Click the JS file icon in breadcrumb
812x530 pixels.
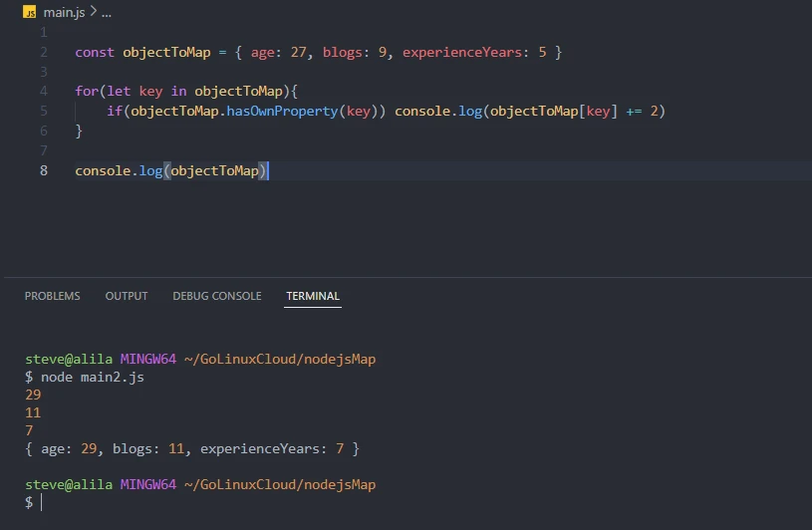pyautogui.click(x=30, y=12)
